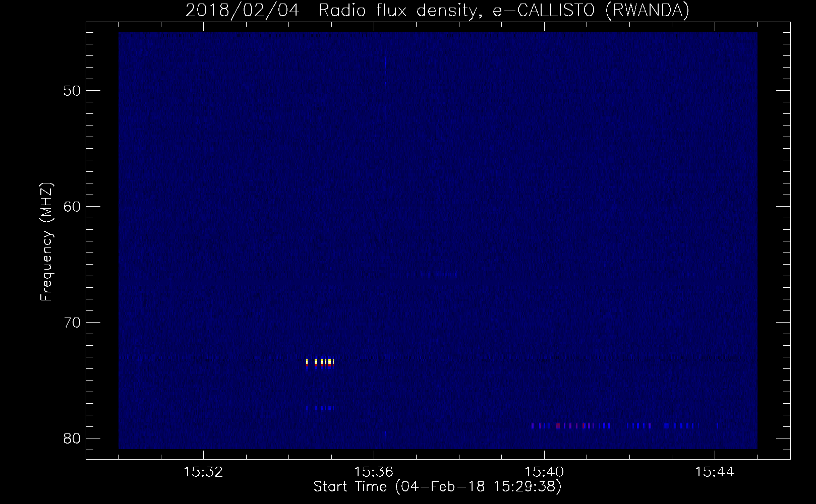Click the Frequency (MHZ) axis label

46,242
